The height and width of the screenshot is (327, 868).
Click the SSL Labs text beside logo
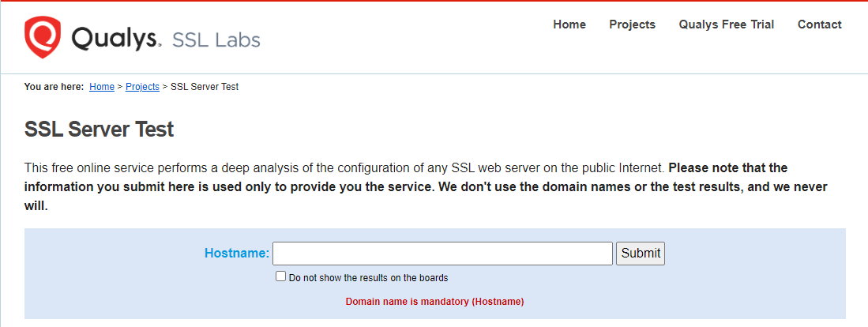pyautogui.click(x=216, y=39)
